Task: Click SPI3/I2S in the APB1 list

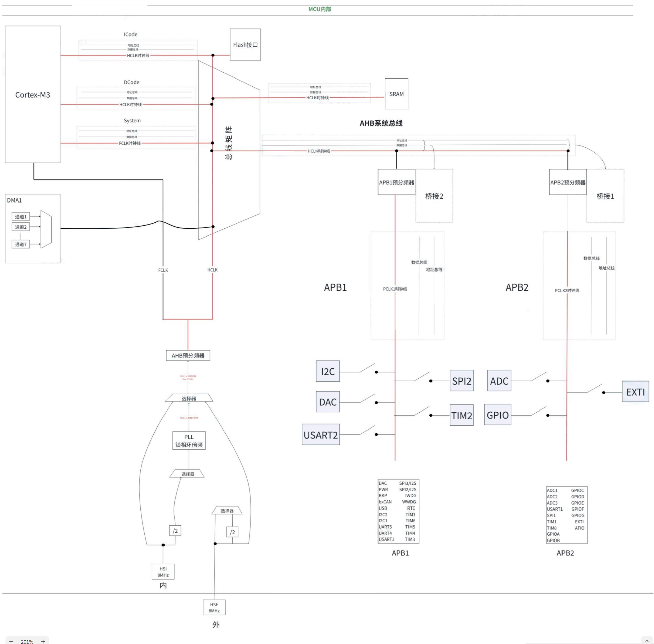Action: [408, 483]
